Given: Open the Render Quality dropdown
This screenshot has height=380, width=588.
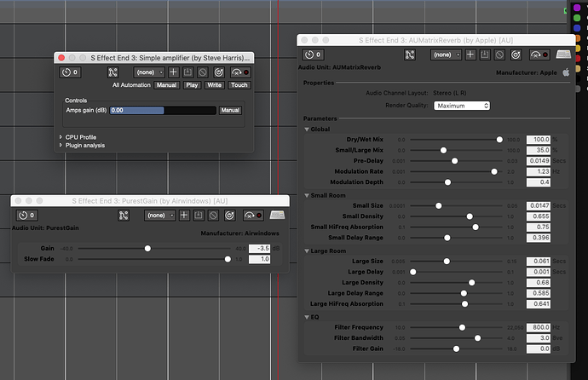Looking at the screenshot, I should point(461,106).
